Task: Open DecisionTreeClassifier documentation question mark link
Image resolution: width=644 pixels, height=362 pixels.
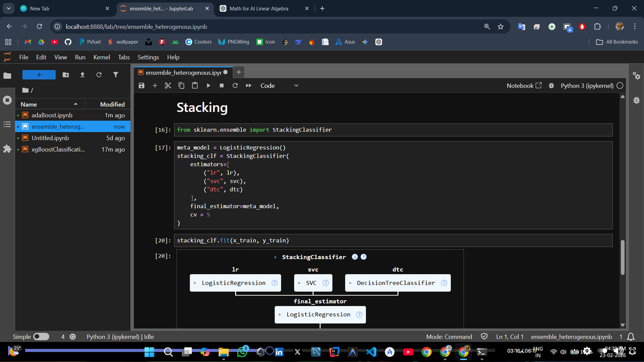Action: tap(444, 283)
